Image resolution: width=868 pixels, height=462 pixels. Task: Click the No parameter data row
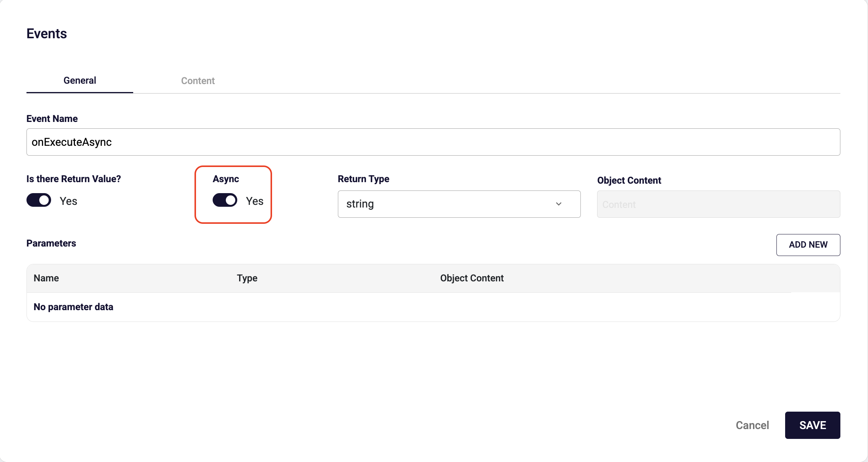73,307
